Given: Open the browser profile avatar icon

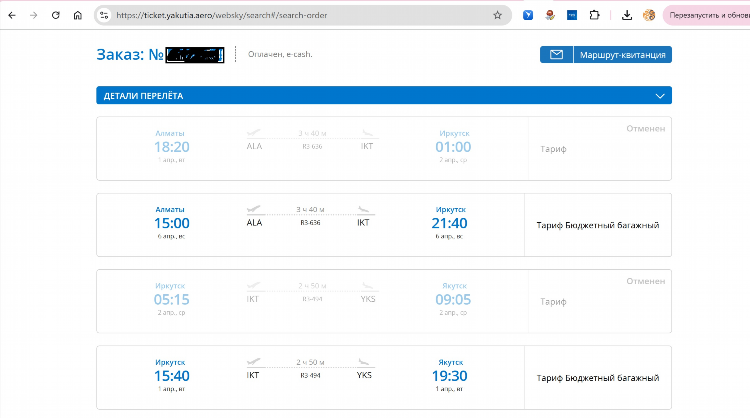Looking at the screenshot, I should pyautogui.click(x=649, y=15).
